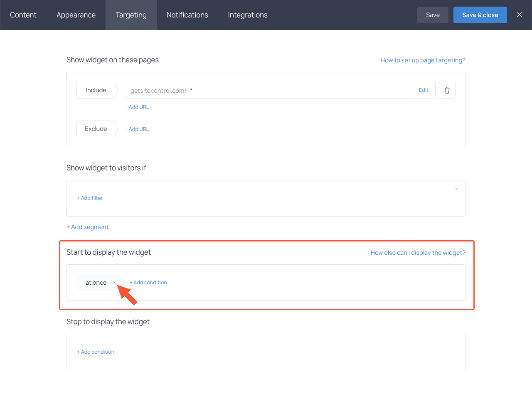The width and height of the screenshot is (532, 399).
Task: Add a URL to the Include list
Action: point(136,107)
